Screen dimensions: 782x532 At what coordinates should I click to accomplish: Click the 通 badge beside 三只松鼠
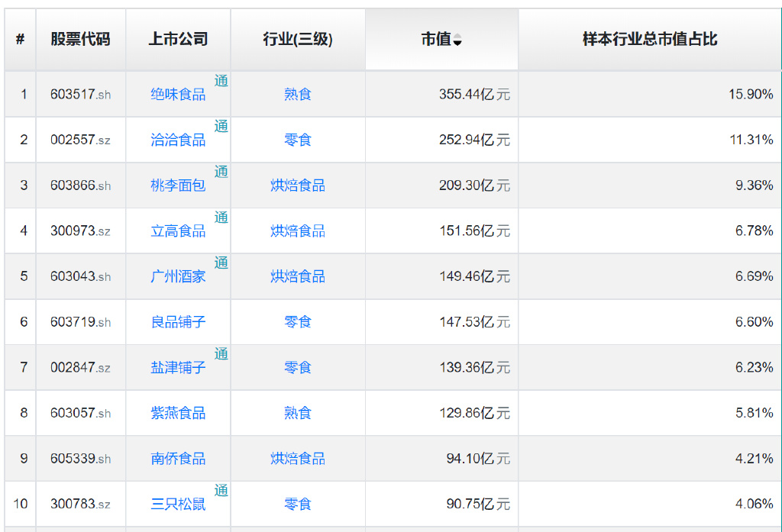tap(221, 491)
